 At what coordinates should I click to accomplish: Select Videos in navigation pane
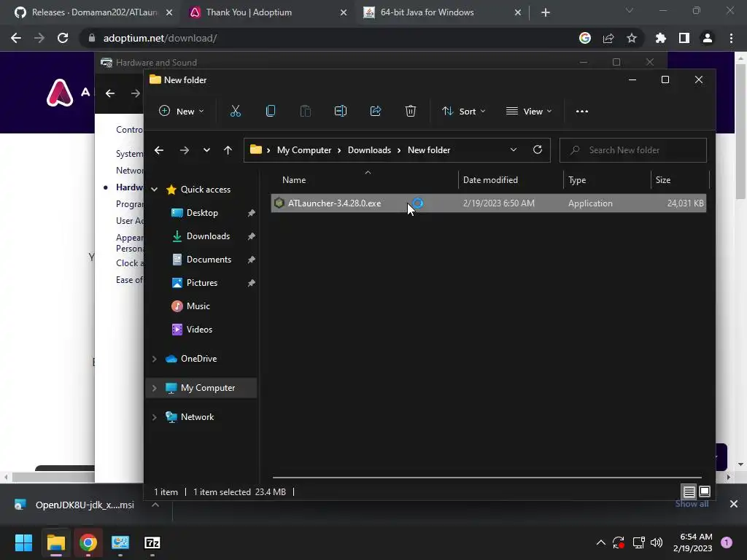(199, 330)
